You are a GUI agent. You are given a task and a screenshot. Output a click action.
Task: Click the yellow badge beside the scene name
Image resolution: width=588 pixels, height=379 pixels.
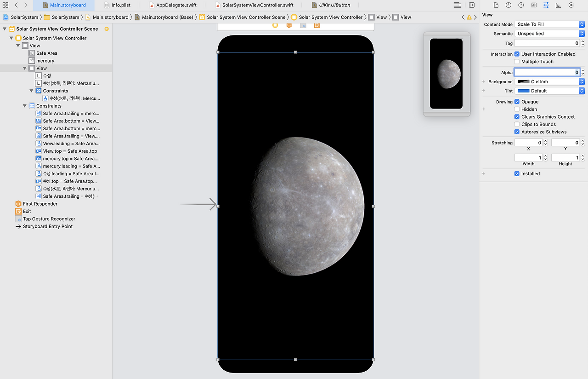tap(107, 29)
